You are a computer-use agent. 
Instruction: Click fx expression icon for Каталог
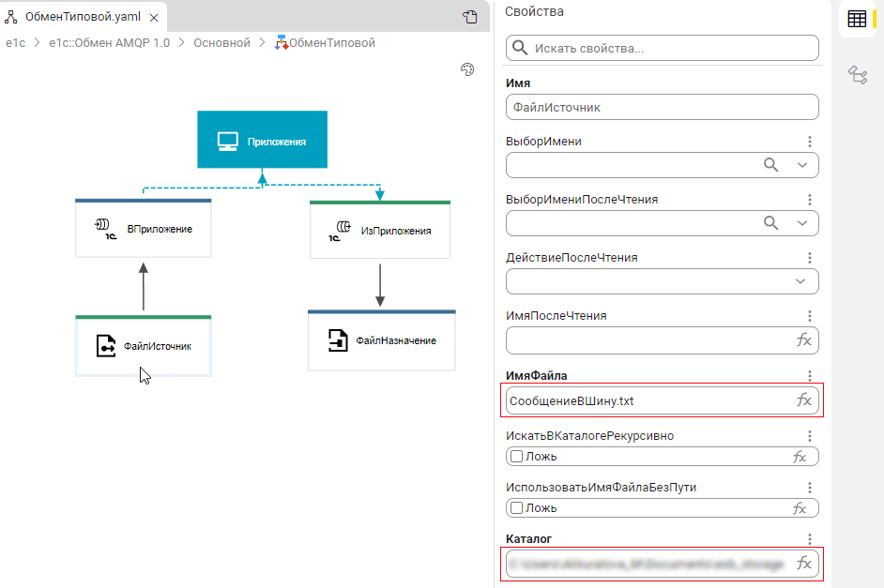tap(804, 564)
